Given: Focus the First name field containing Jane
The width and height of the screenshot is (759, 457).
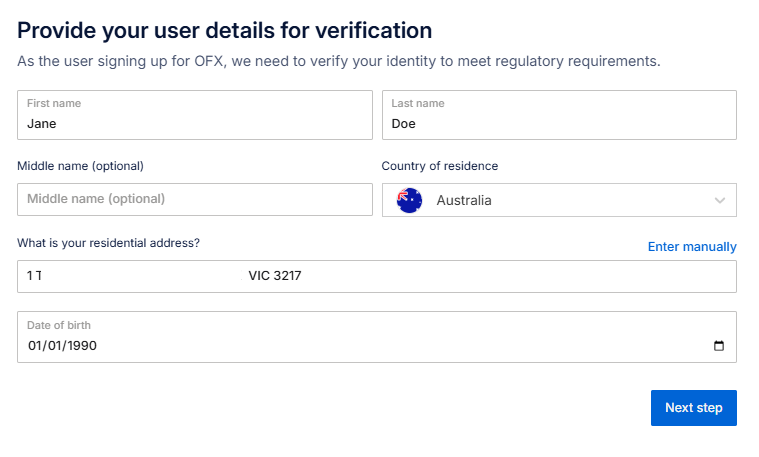Looking at the screenshot, I should click(195, 124).
